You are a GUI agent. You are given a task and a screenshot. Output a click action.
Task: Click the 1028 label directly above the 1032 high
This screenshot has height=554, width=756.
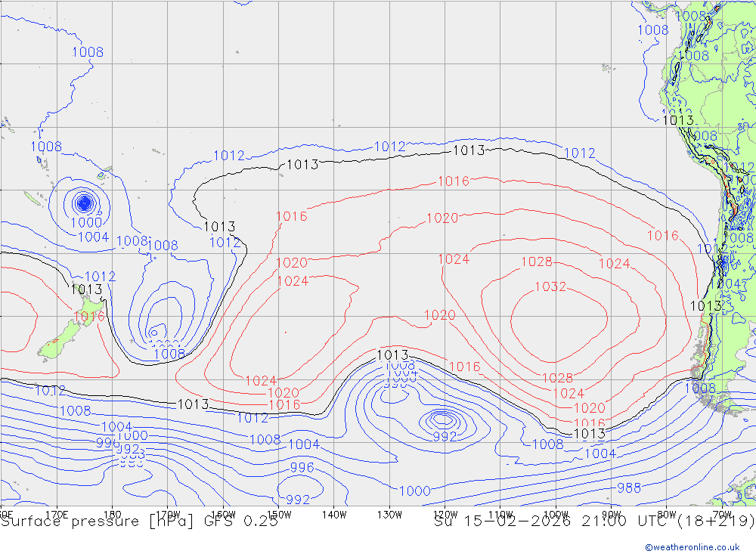tap(537, 262)
